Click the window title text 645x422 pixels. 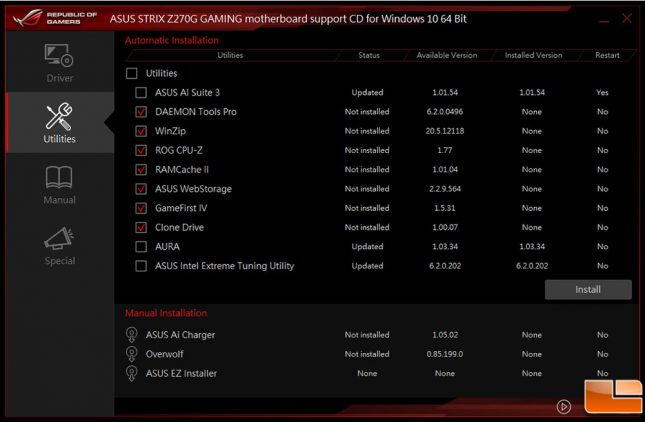(x=288, y=19)
